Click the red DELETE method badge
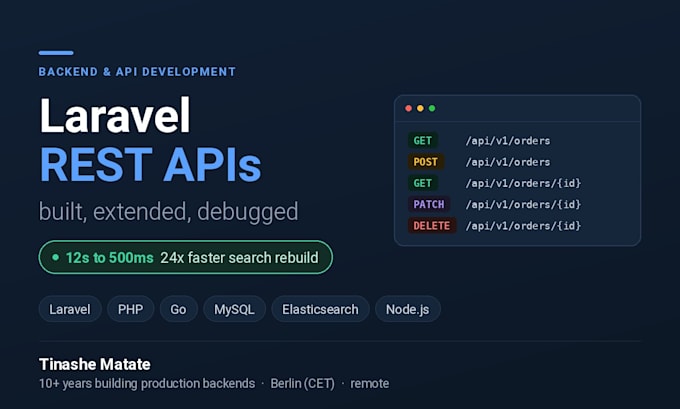This screenshot has width=680, height=409. pos(432,226)
